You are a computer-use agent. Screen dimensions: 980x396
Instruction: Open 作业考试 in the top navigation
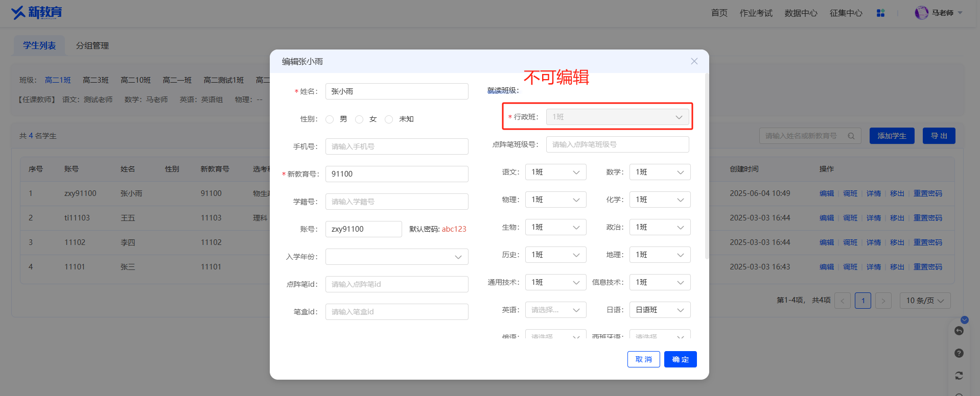point(756,13)
